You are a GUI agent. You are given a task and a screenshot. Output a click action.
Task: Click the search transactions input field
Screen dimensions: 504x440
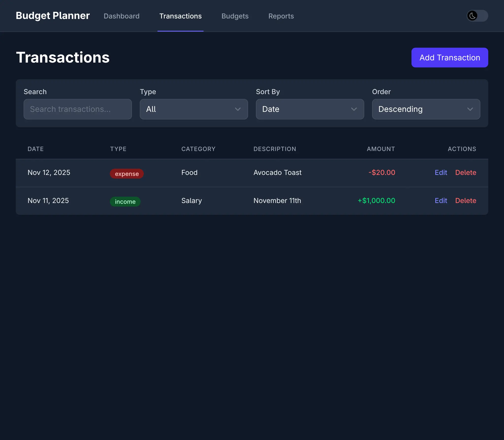(x=78, y=109)
